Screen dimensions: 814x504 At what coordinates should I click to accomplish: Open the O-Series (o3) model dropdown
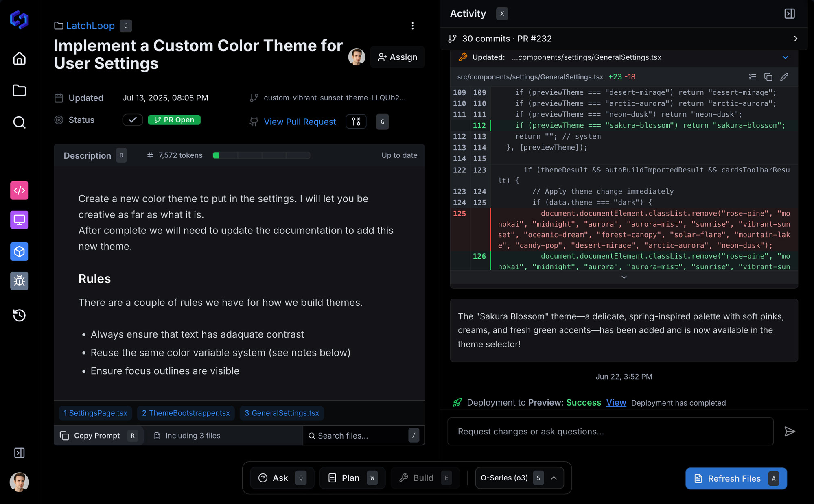pos(519,478)
